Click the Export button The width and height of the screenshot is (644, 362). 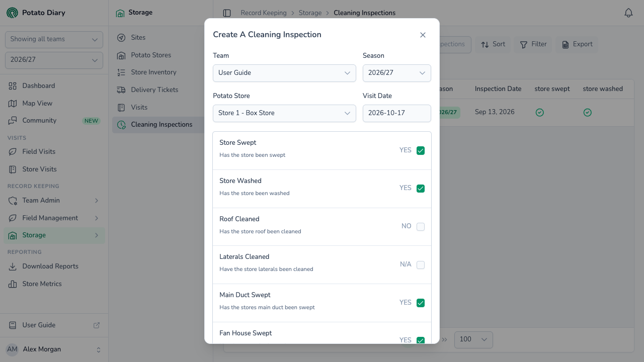pyautogui.click(x=578, y=44)
